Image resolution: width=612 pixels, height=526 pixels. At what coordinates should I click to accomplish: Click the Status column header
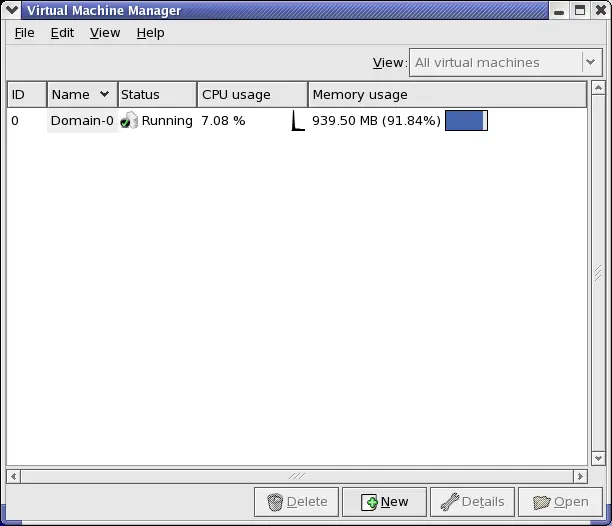pyautogui.click(x=157, y=94)
